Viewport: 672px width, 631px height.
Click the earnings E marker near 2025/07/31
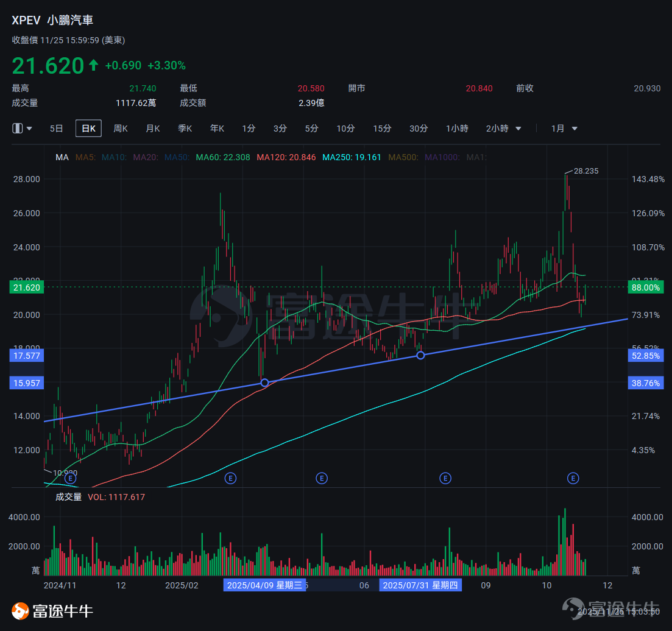click(445, 478)
